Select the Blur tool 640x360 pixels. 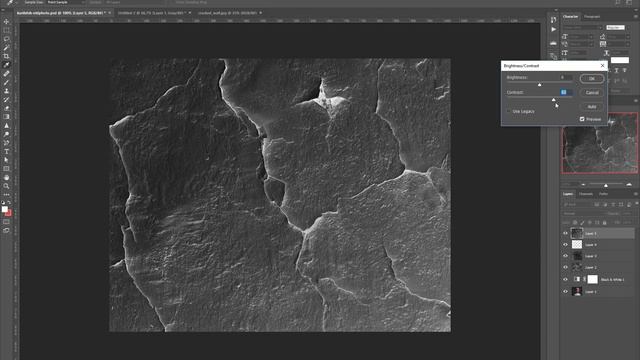point(6,126)
